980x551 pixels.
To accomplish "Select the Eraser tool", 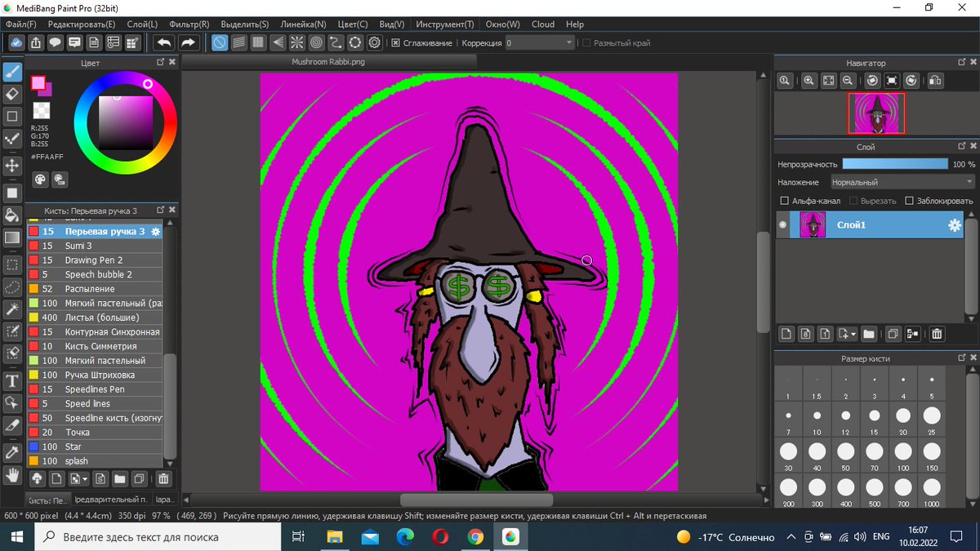I will [12, 94].
